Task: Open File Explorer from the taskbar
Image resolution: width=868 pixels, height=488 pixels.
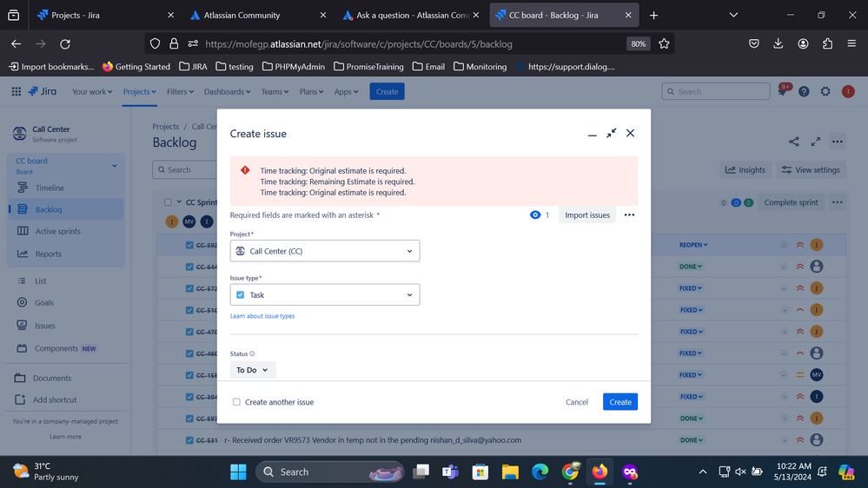Action: 510,472
